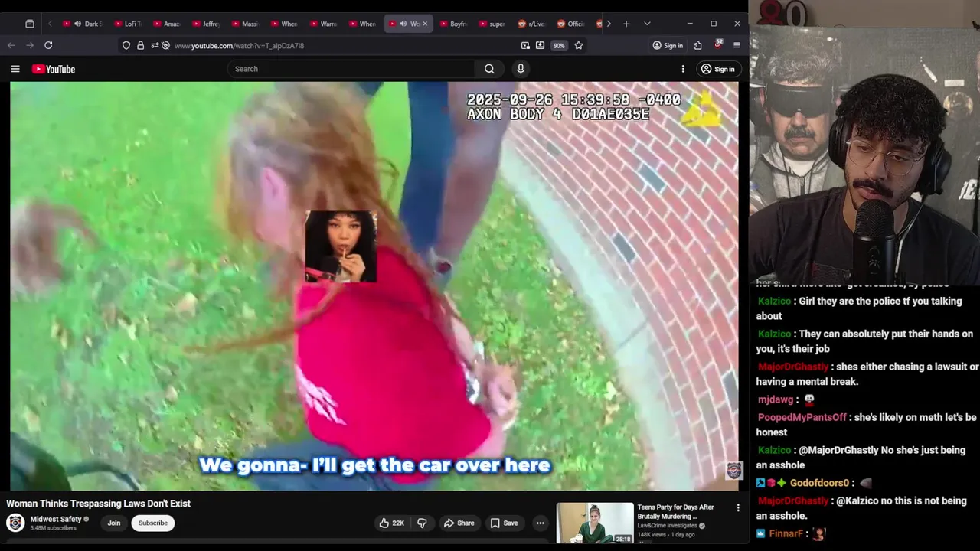Click the channel watermark in the video corner
The height and width of the screenshot is (551, 980).
coord(733,471)
